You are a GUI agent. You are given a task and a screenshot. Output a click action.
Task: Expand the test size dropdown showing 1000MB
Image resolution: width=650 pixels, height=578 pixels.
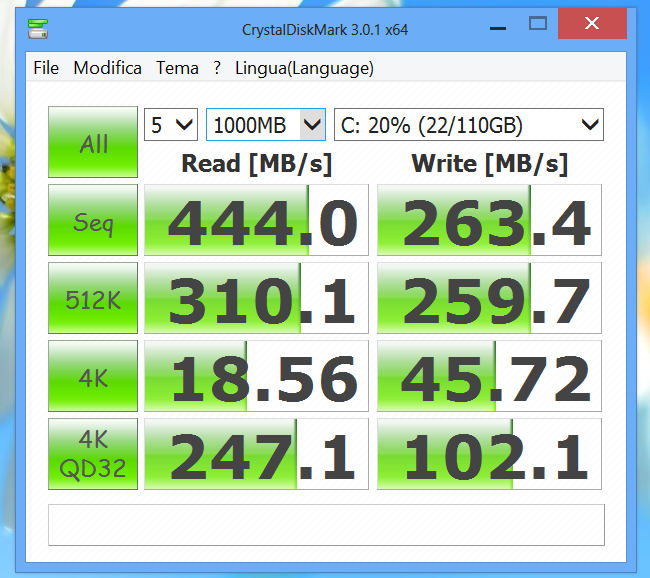click(x=266, y=124)
